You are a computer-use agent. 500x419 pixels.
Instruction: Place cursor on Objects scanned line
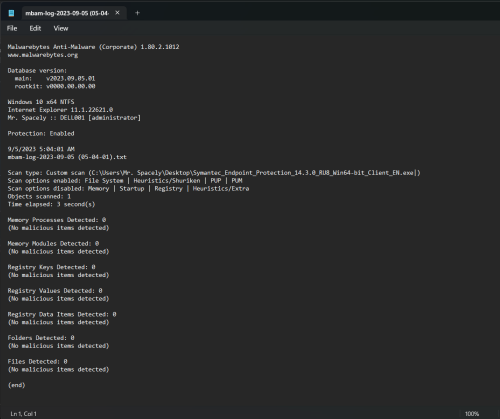[x=39, y=196]
